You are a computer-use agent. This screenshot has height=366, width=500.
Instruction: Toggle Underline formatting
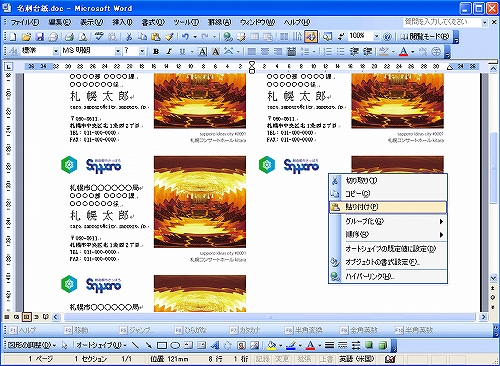tap(182, 51)
